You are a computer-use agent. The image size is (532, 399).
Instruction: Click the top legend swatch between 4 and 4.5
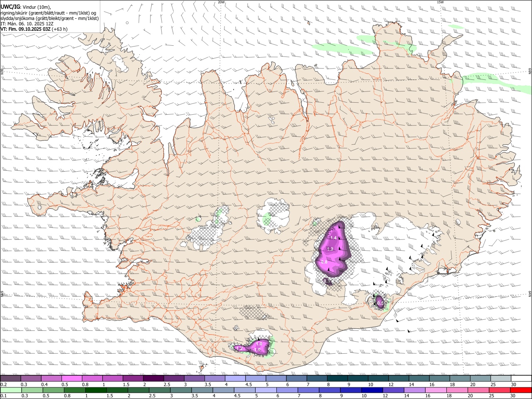[x=235, y=379]
